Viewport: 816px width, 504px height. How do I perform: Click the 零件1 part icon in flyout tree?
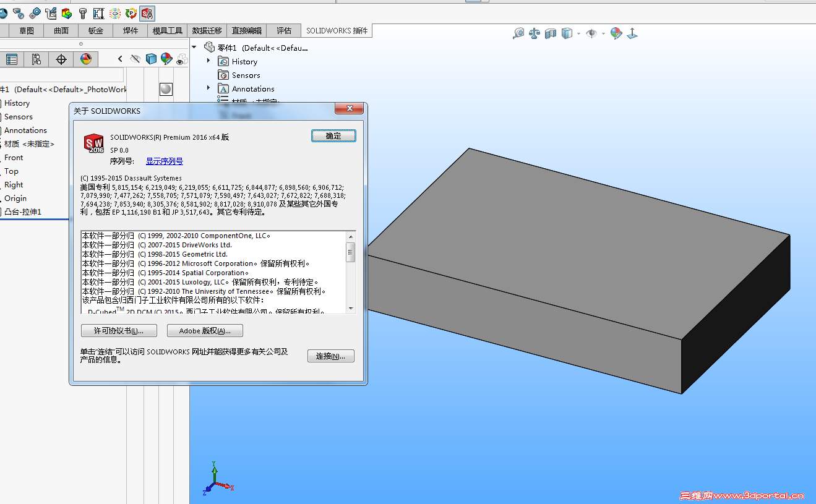pos(210,47)
